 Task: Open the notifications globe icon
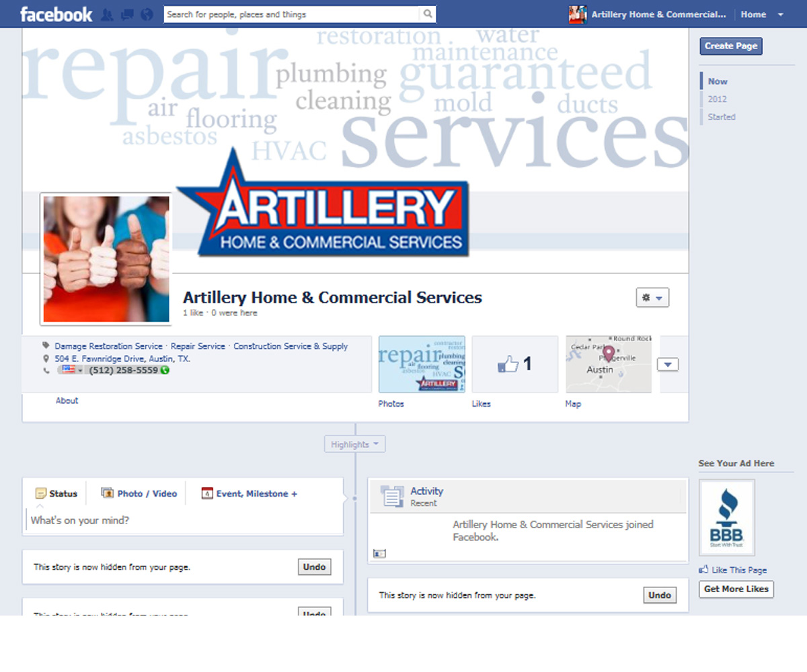click(x=146, y=13)
